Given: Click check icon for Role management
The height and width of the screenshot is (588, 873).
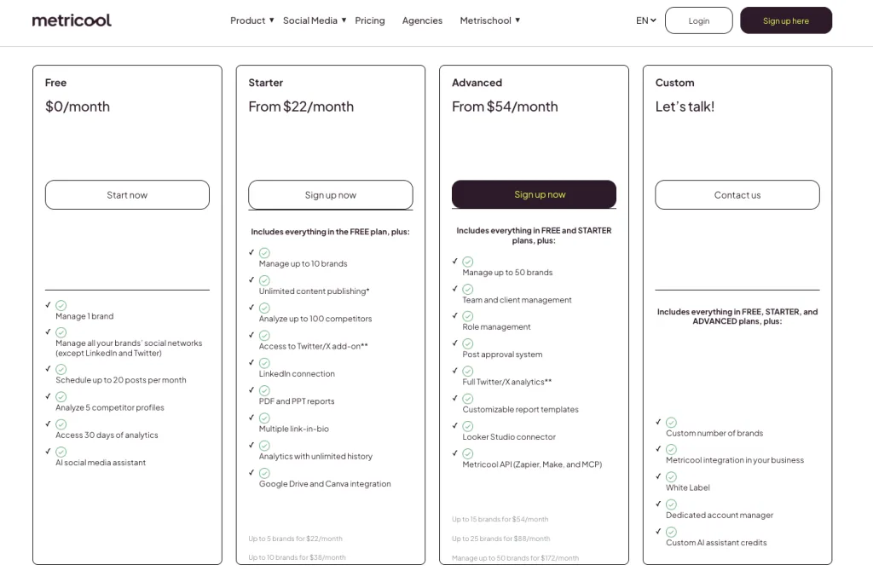Looking at the screenshot, I should [468, 316].
